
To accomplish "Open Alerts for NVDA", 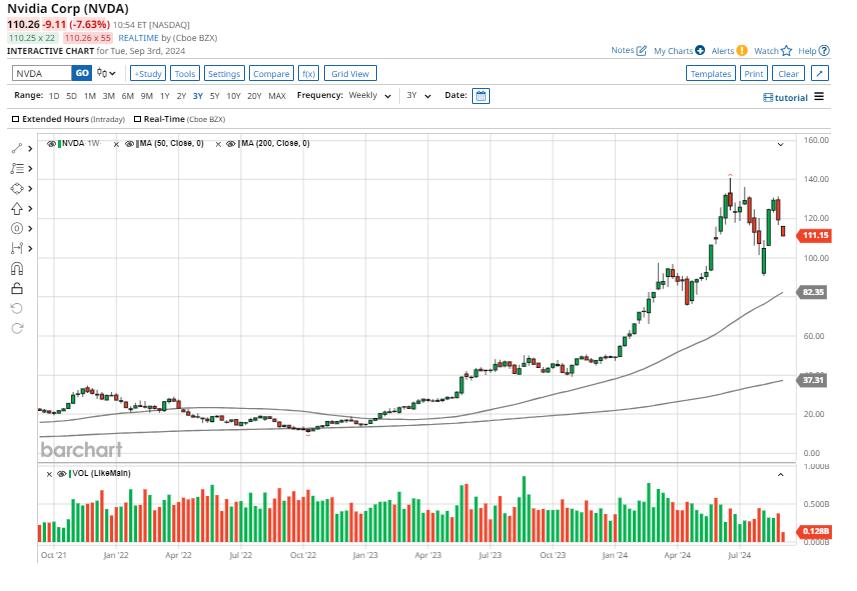I will 729,51.
